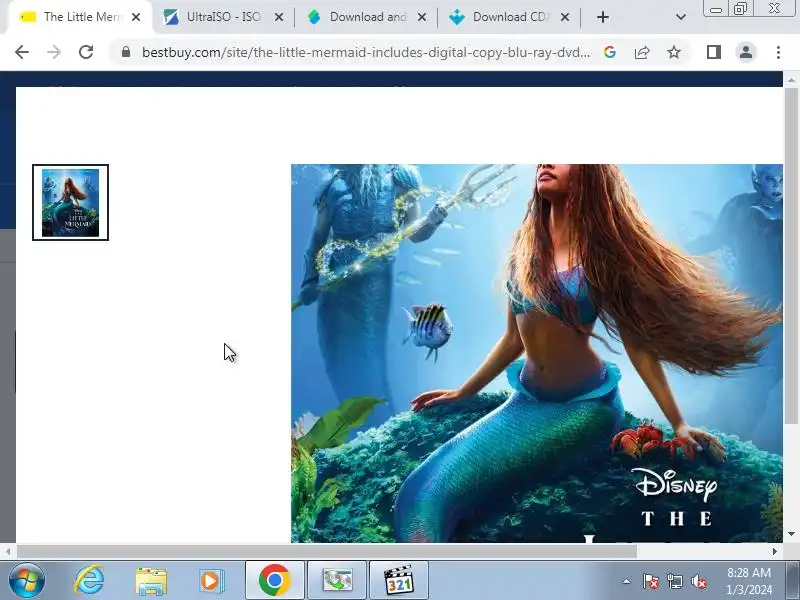The image size is (800, 600).
Task: Click the bestbuy.com address bar
Action: [365, 53]
